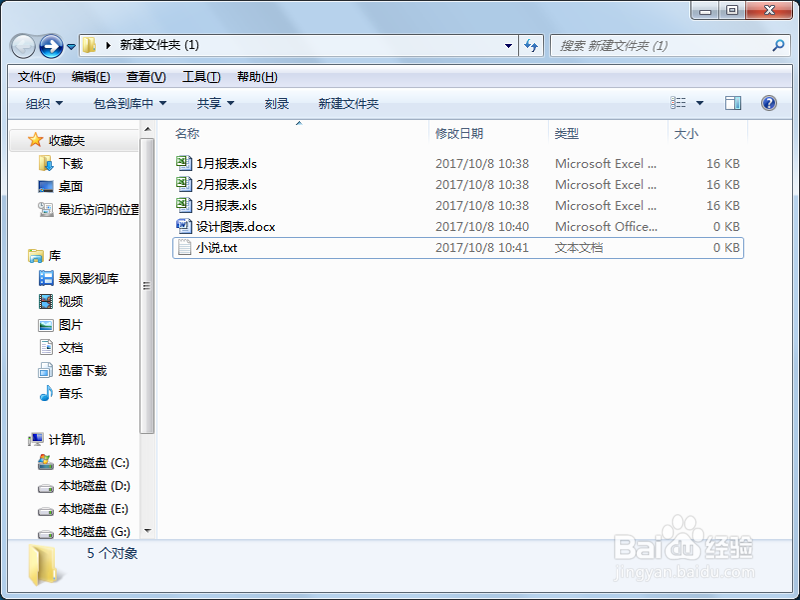Image resolution: width=800 pixels, height=600 pixels.
Task: Click the navigation pane scrollbar thumb
Action: pos(147,286)
